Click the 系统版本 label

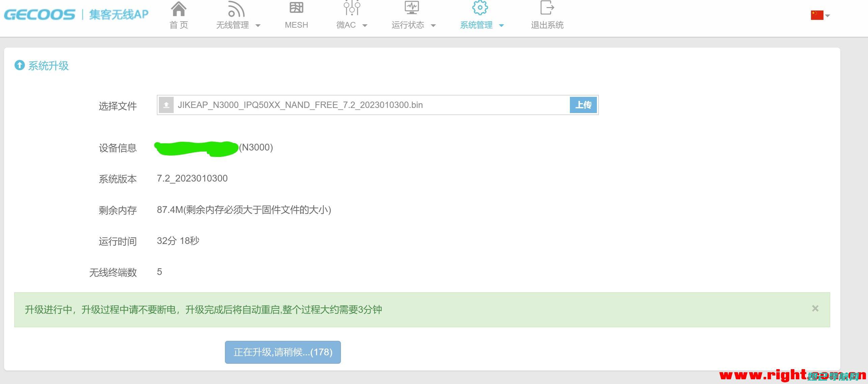click(118, 179)
